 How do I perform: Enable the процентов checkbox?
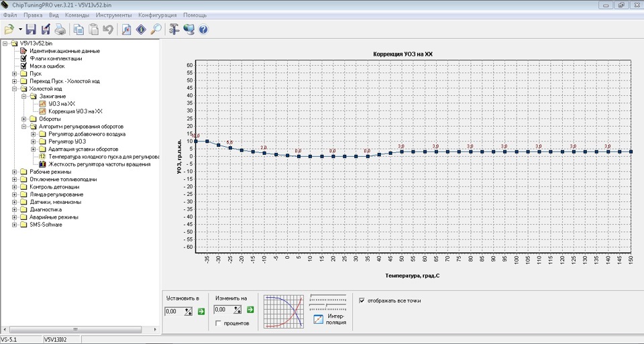point(219,323)
